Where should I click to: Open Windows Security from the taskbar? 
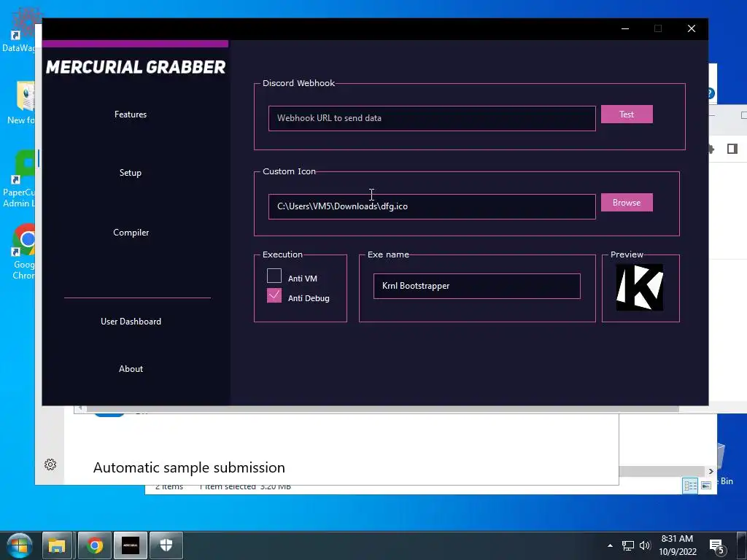click(x=166, y=545)
